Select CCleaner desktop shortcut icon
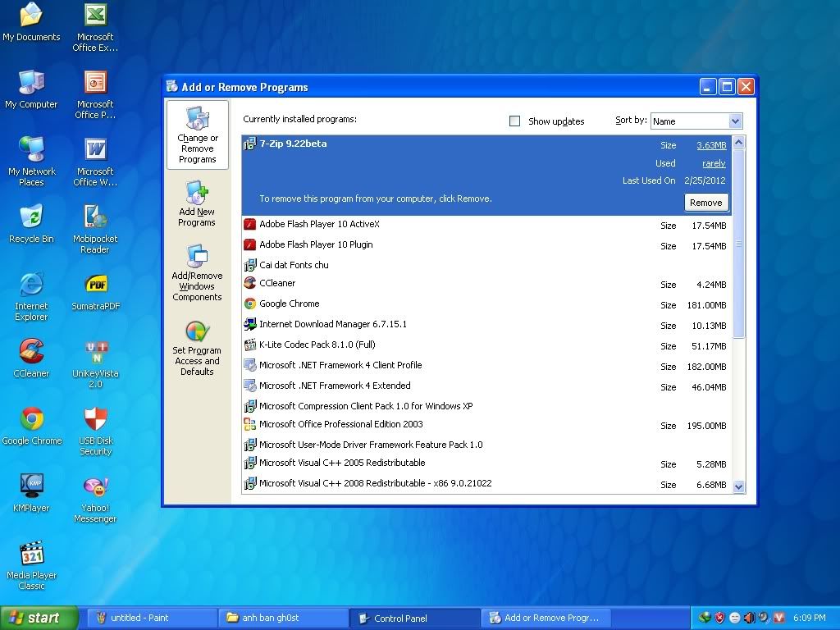The image size is (840, 630). click(31, 358)
